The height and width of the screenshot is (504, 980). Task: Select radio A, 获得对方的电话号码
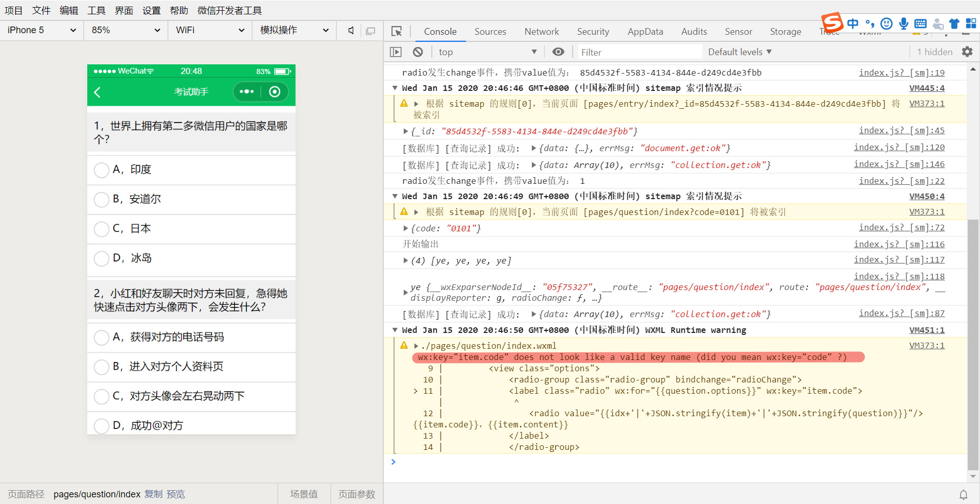coord(102,338)
